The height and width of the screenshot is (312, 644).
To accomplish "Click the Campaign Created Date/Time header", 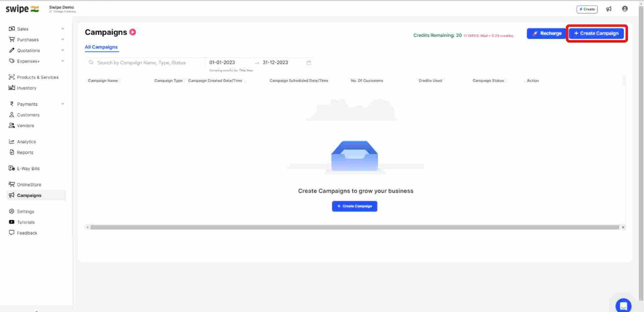I will (x=215, y=81).
